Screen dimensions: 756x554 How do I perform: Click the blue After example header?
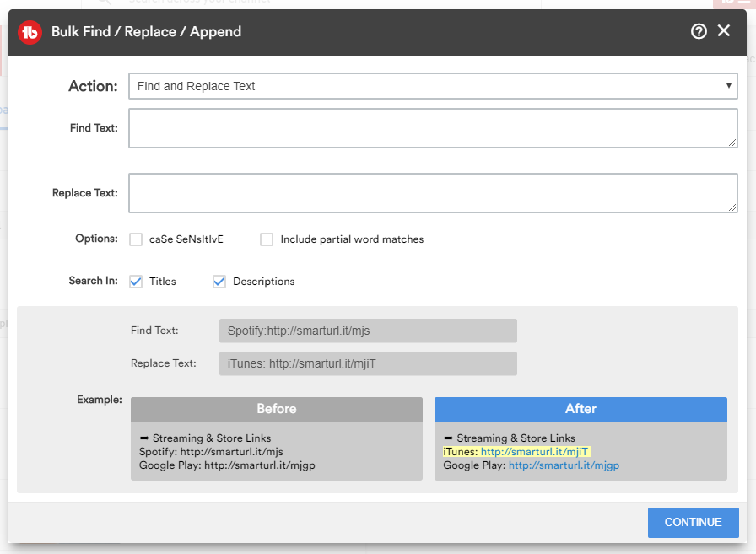click(x=580, y=409)
